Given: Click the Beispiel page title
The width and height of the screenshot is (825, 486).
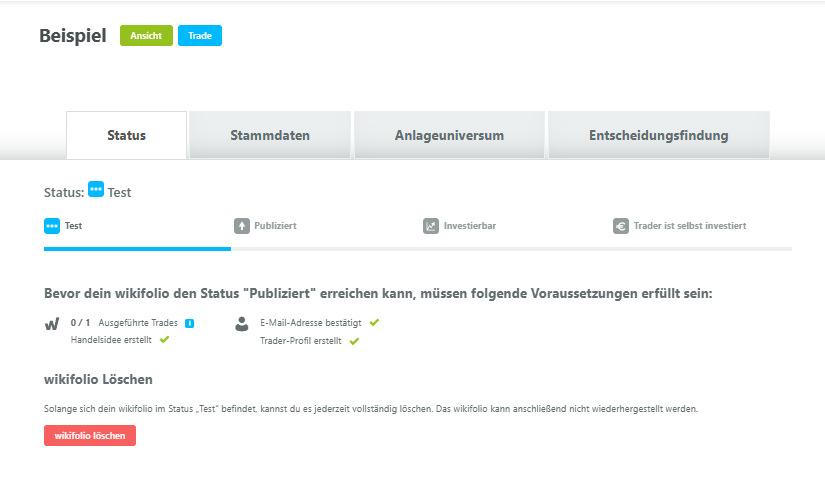Looking at the screenshot, I should (73, 36).
